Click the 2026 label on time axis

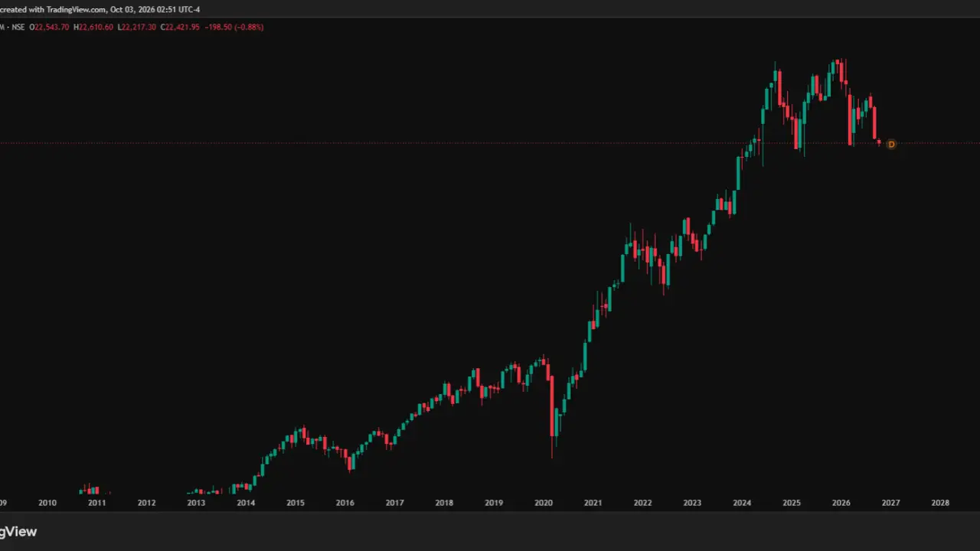point(841,503)
